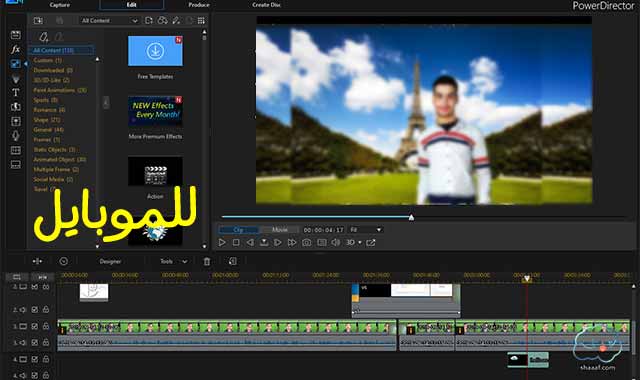Open the 3D configuration dropdown arrow
Screen dimensions: 640x380
pyautogui.click(x=360, y=242)
